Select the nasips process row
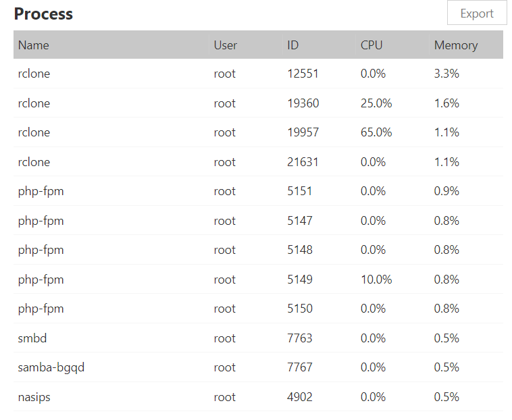This screenshot has height=420, width=512. pyautogui.click(x=34, y=397)
